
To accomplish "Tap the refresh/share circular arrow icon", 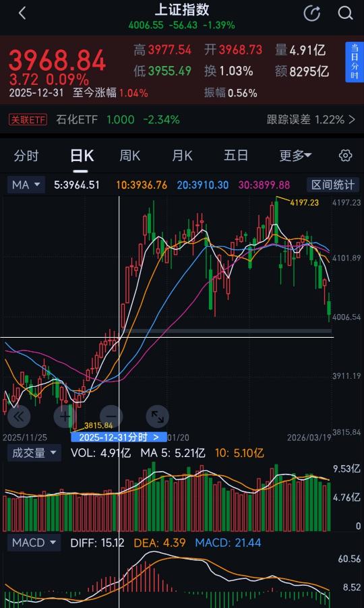I will tap(311, 13).
